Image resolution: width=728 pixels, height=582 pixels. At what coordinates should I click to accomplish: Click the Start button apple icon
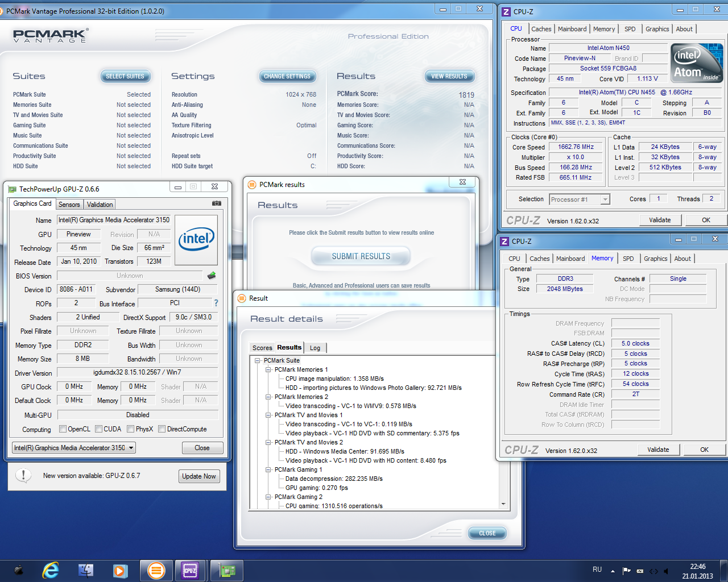pyautogui.click(x=18, y=570)
